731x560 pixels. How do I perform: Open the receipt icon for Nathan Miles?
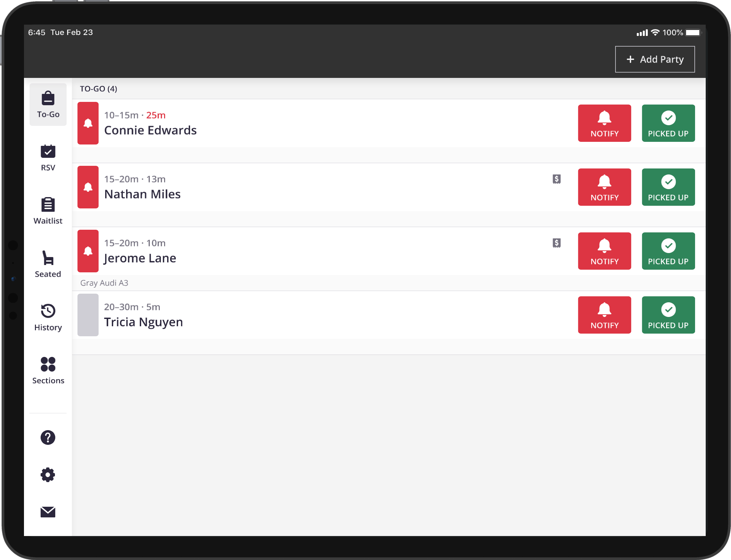click(x=557, y=179)
